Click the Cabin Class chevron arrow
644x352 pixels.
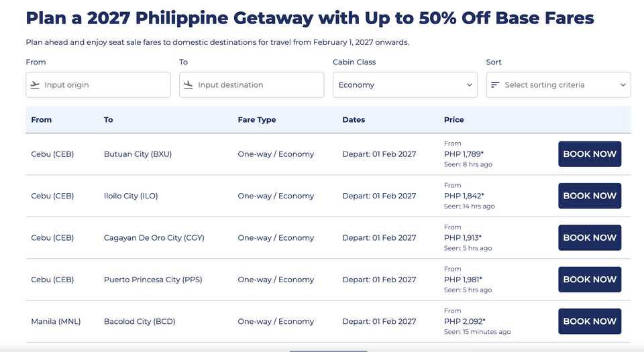pos(469,85)
